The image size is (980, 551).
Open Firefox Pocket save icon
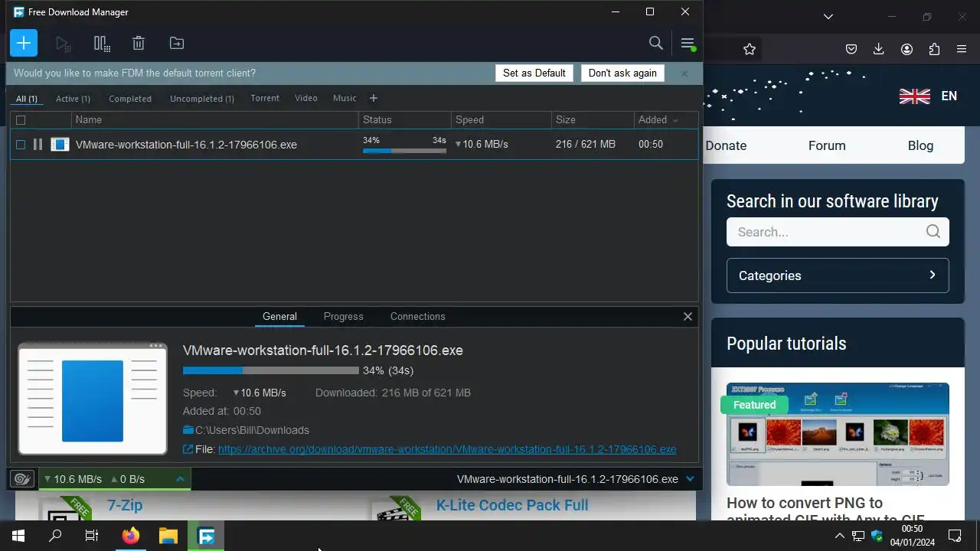(x=851, y=49)
